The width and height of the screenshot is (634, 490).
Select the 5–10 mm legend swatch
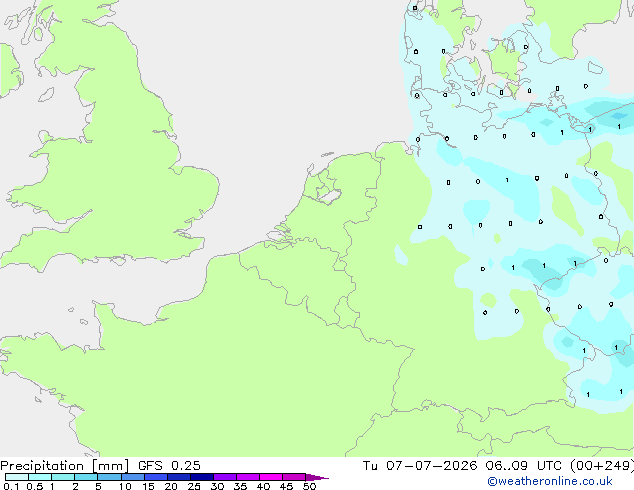(x=109, y=477)
